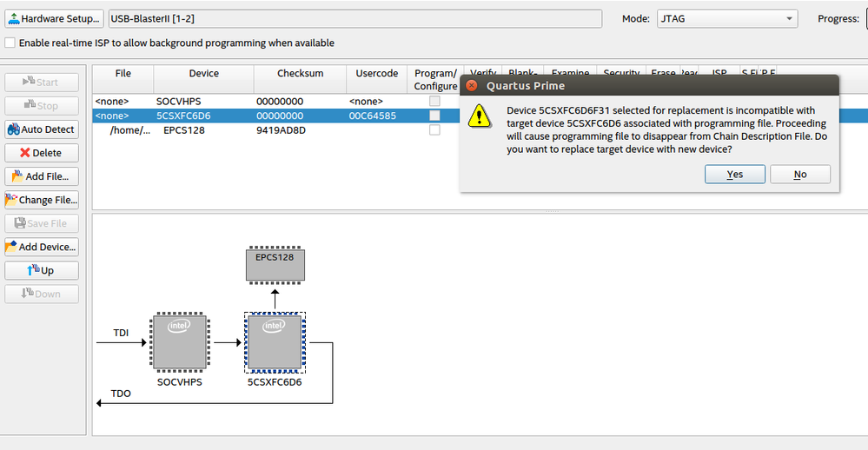This screenshot has width=868, height=450.
Task: Enable real-time ISP checkbox
Action: click(x=10, y=43)
